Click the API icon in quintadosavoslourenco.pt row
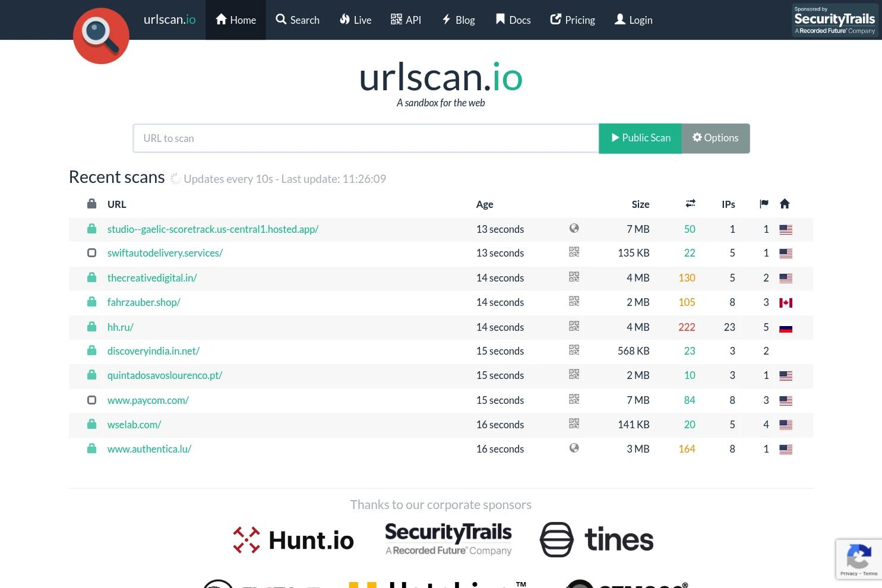Screen dimensions: 882x588 (574, 374)
